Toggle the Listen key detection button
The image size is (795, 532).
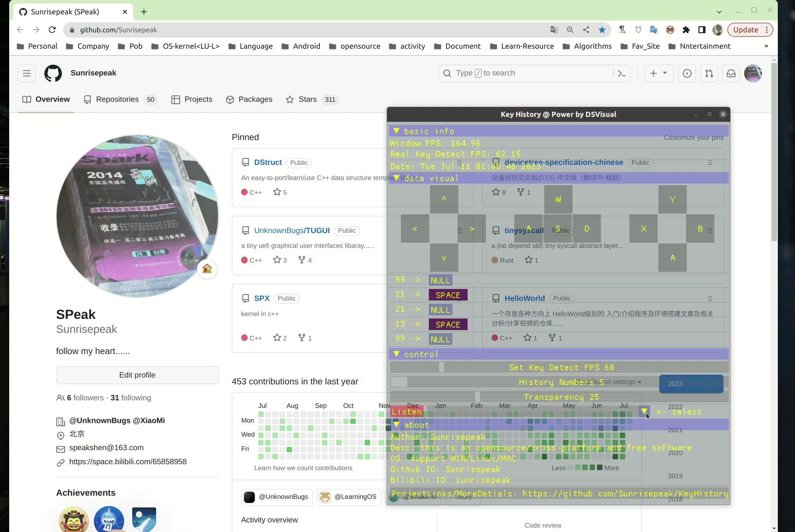pyautogui.click(x=406, y=411)
